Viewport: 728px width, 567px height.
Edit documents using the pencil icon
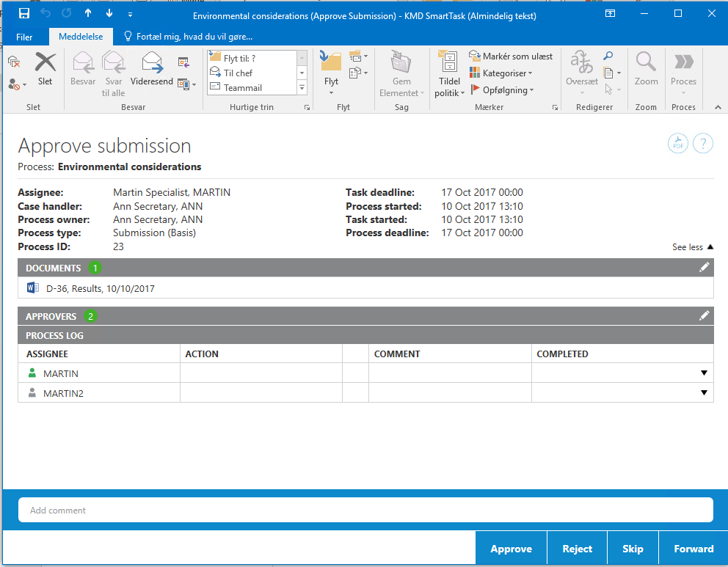tap(705, 268)
